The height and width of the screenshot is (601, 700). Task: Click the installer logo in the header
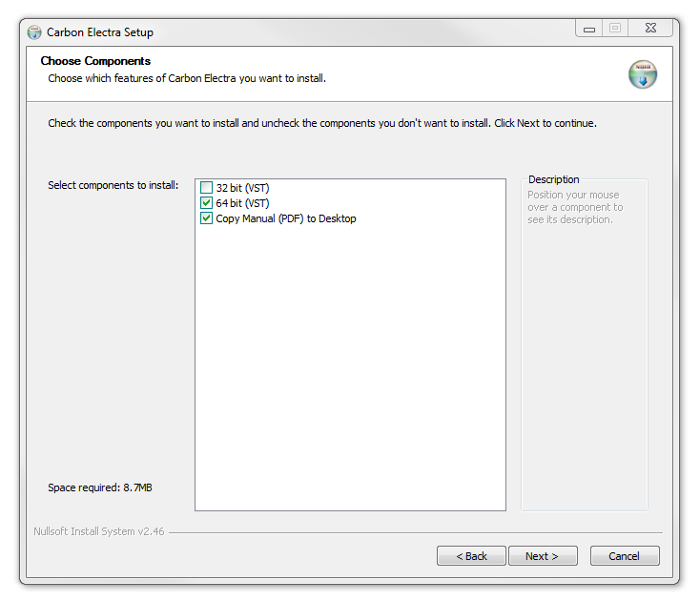pos(643,74)
